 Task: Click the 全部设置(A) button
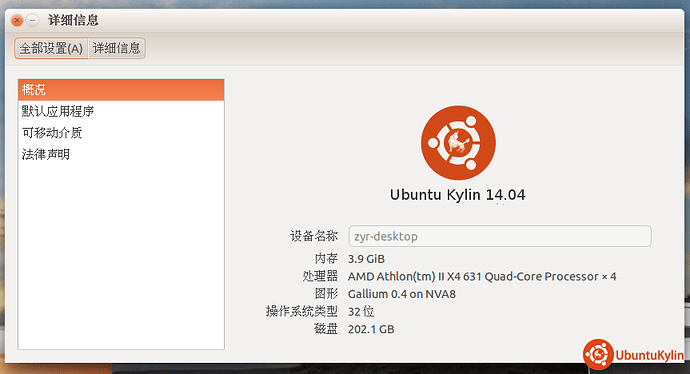(x=51, y=48)
